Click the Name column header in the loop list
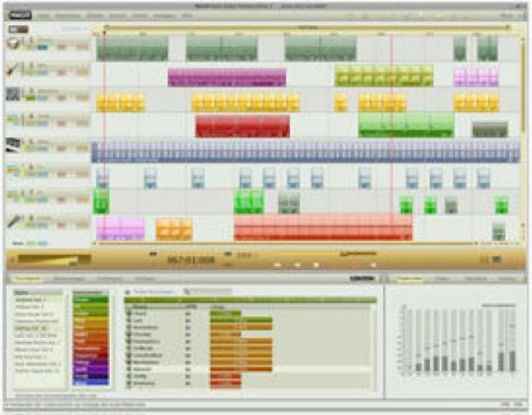The width and height of the screenshot is (532, 415). [x=140, y=307]
